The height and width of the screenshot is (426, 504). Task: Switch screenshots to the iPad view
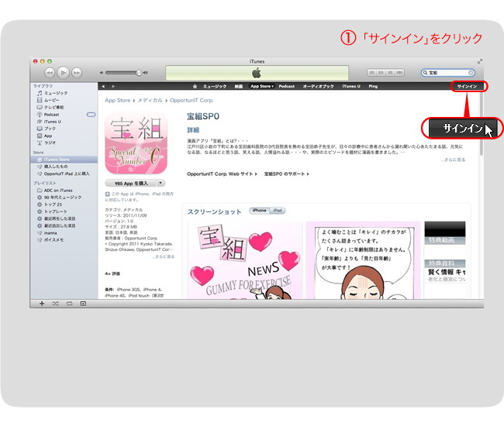tap(277, 211)
